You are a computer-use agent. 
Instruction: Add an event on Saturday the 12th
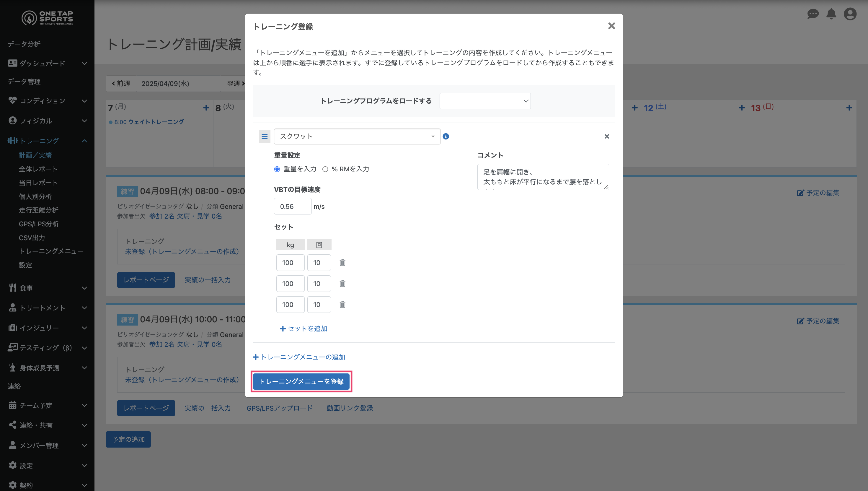coord(742,108)
